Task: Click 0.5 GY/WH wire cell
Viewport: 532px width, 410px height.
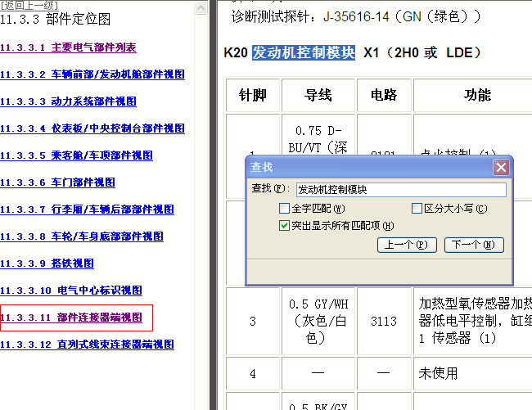Action: (318, 321)
